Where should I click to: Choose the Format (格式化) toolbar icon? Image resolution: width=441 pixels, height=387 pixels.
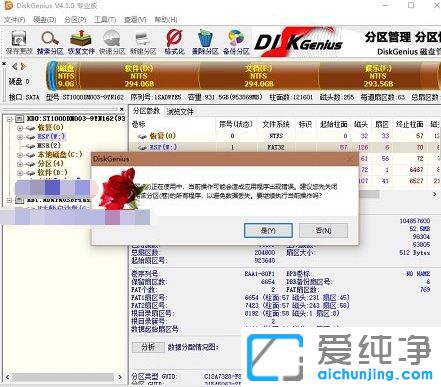174,42
